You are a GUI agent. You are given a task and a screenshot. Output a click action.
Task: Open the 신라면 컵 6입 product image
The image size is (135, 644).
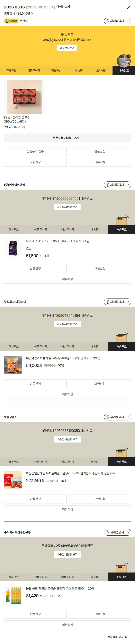pyautogui.click(x=24, y=97)
